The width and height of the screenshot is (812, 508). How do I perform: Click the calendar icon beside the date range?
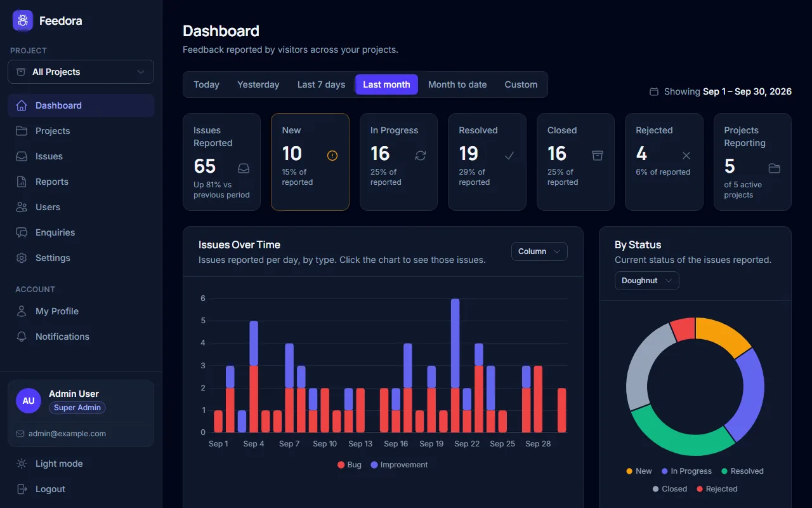point(654,91)
